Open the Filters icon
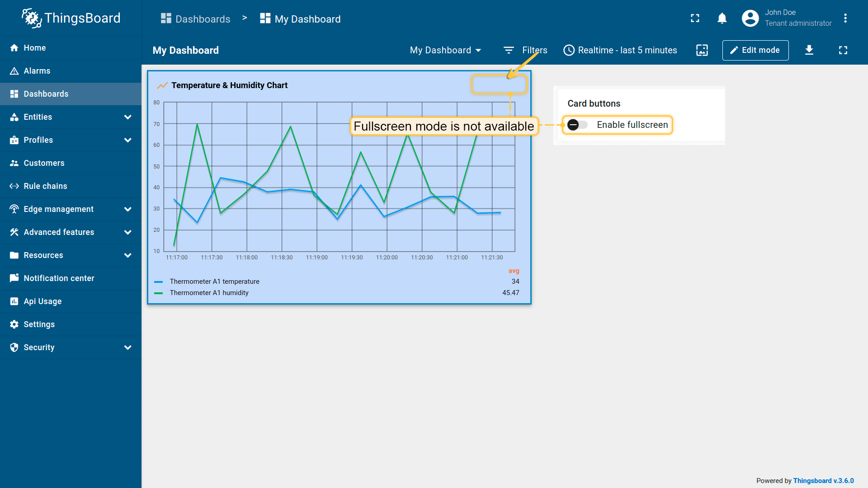 point(509,50)
